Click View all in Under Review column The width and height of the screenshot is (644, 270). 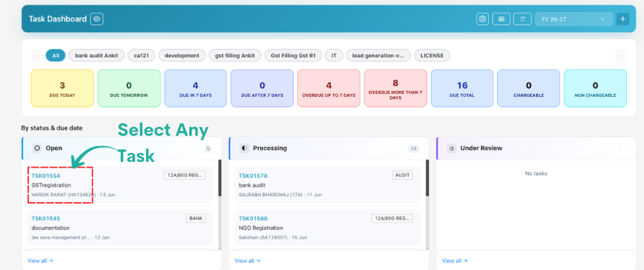click(455, 260)
